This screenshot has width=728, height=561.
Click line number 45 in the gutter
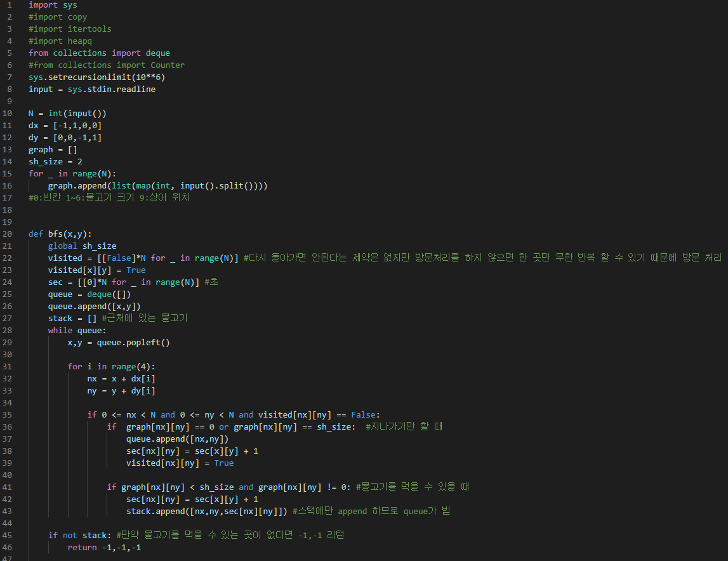(8, 536)
